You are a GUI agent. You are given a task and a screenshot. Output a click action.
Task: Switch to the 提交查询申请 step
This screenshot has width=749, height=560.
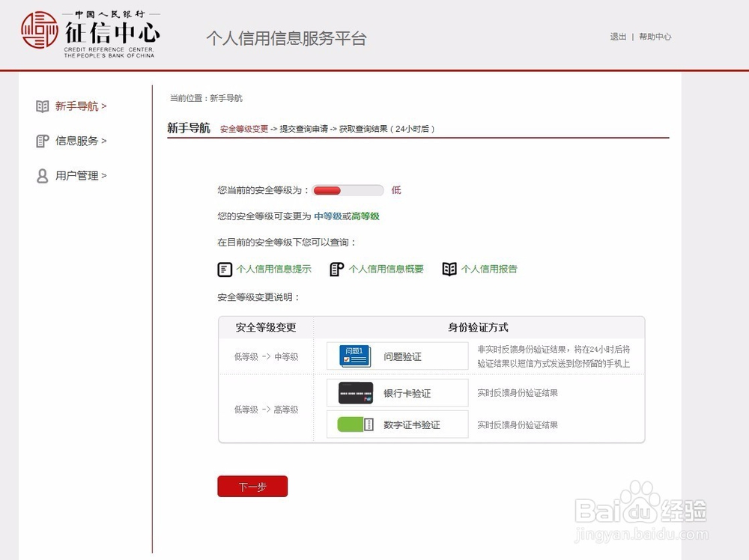pos(304,128)
